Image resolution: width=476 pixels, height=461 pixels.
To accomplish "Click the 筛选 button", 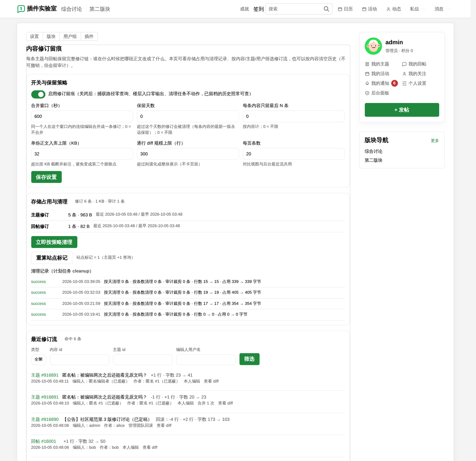I will [x=250, y=359].
